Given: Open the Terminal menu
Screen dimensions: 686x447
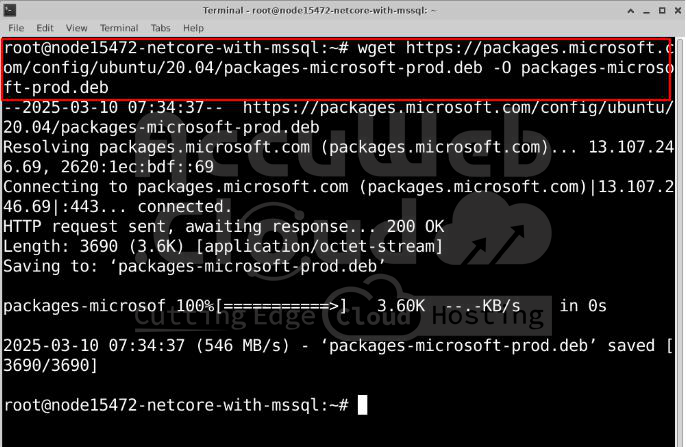Looking at the screenshot, I should 119,28.
